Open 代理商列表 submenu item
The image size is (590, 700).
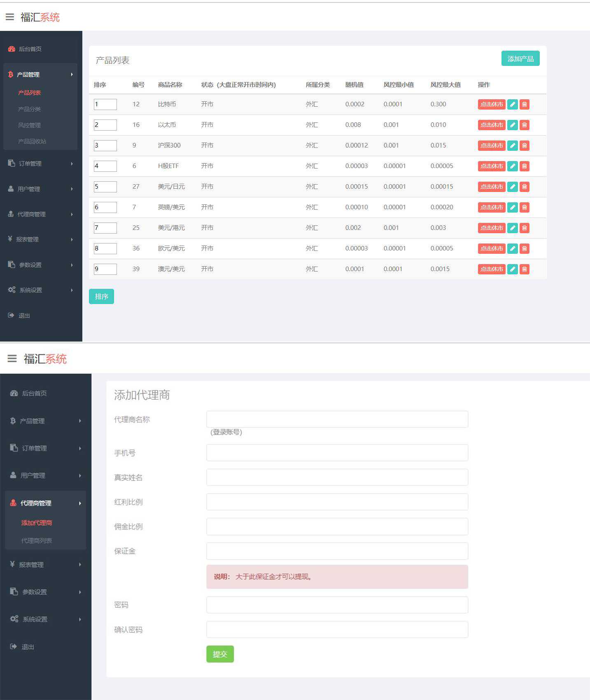pyautogui.click(x=37, y=541)
